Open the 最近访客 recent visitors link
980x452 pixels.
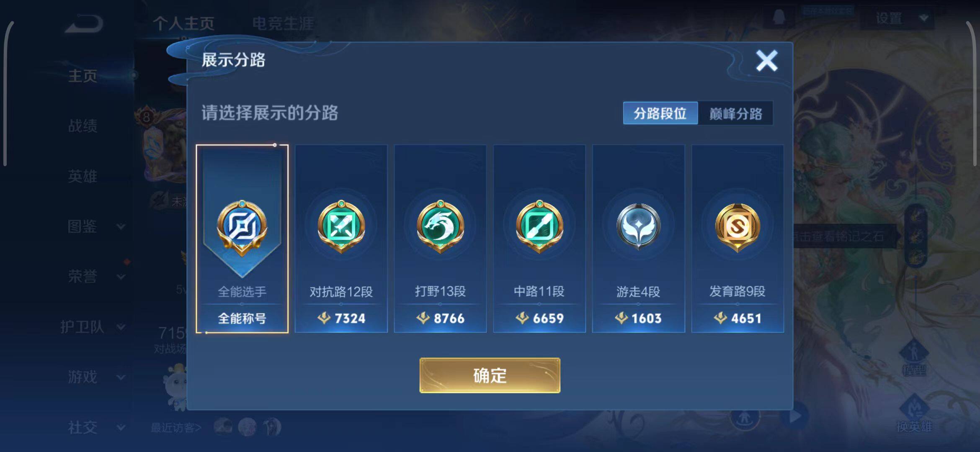pos(176,427)
